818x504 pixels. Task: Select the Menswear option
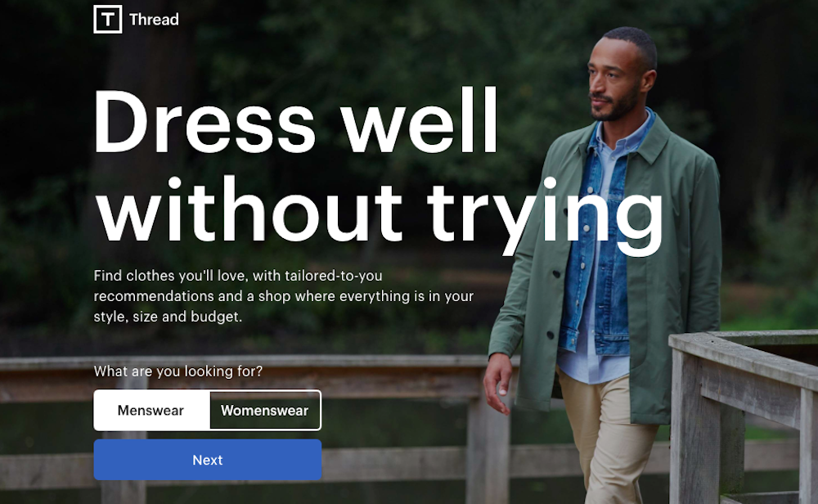click(151, 410)
